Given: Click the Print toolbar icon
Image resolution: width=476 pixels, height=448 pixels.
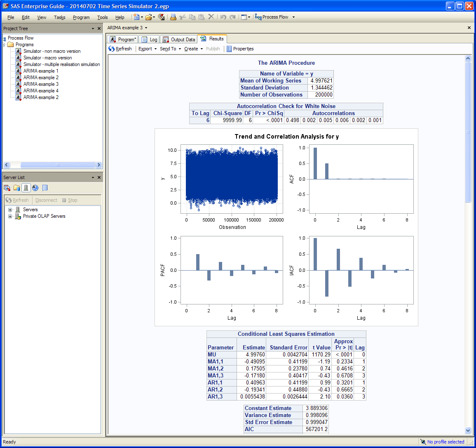Looking at the screenshot, I should pyautogui.click(x=173, y=17).
